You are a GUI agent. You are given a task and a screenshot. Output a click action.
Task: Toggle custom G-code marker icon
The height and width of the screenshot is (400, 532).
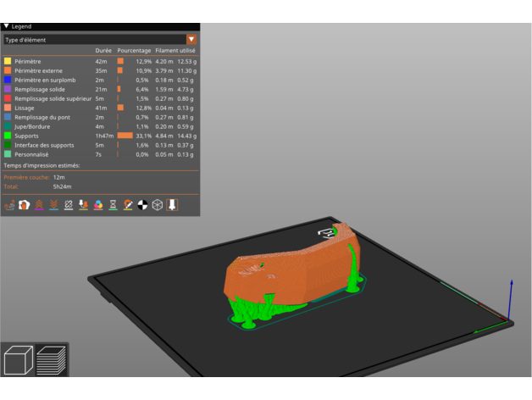[128, 205]
